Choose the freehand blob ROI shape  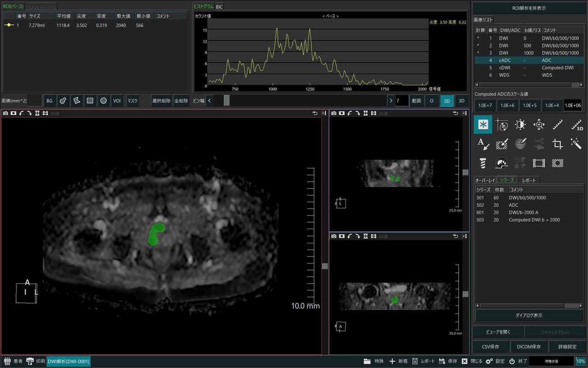tap(63, 100)
